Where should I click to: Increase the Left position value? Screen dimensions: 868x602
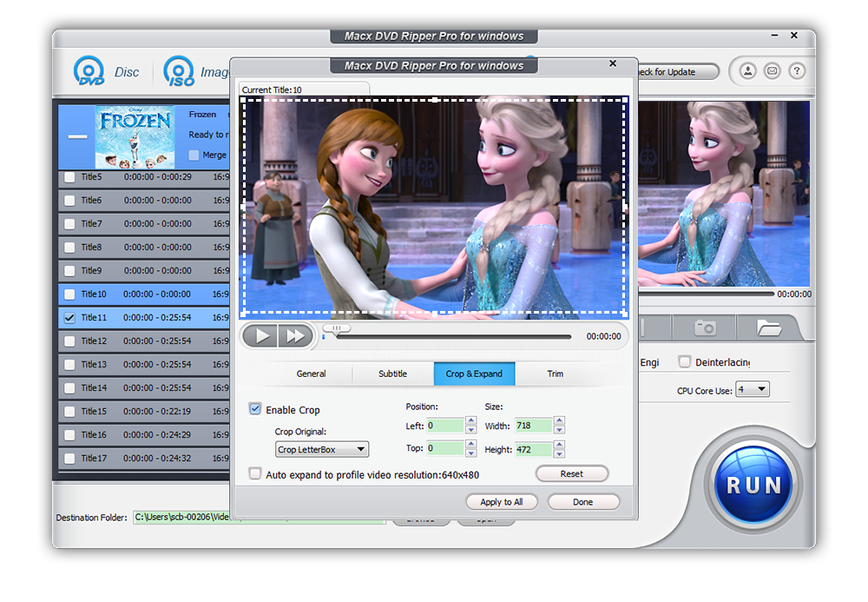tap(471, 421)
